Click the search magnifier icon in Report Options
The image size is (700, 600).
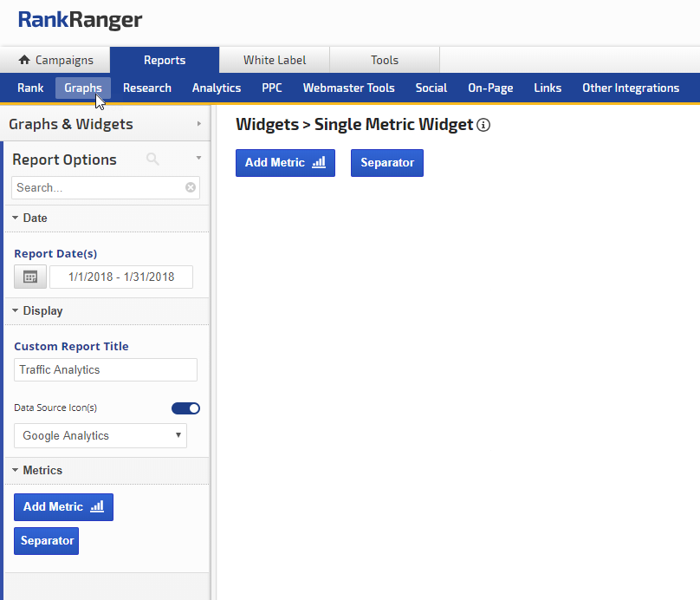click(152, 159)
